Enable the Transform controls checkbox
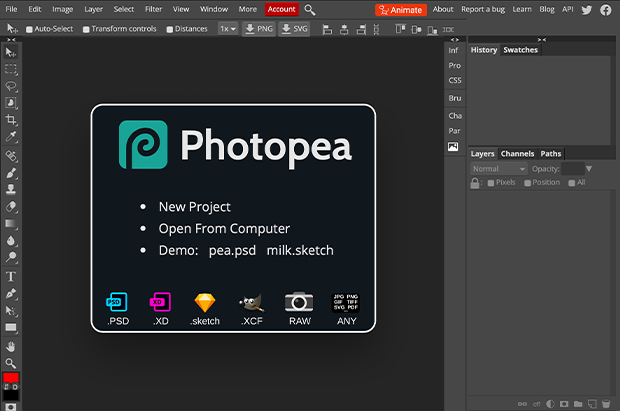Image resolution: width=620 pixels, height=411 pixels. [86, 29]
